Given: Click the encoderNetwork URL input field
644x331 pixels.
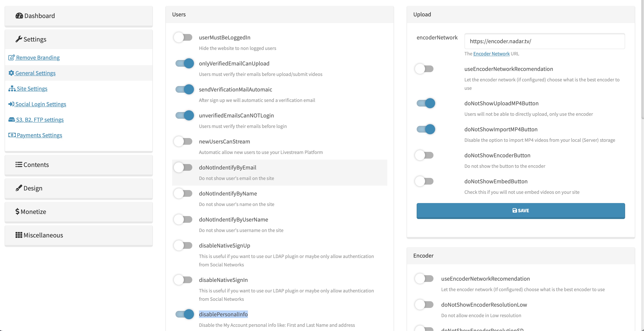Looking at the screenshot, I should click(x=545, y=41).
